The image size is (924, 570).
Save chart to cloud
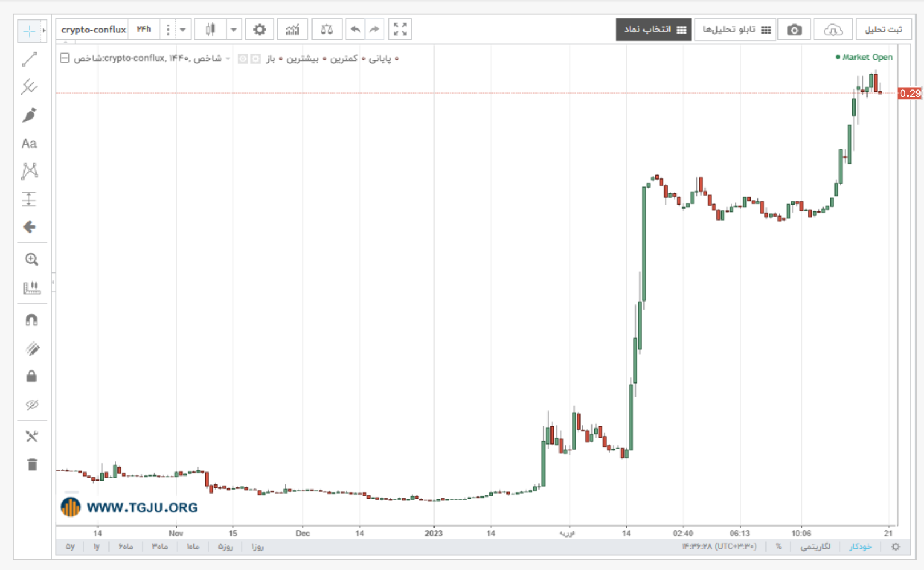pyautogui.click(x=833, y=30)
